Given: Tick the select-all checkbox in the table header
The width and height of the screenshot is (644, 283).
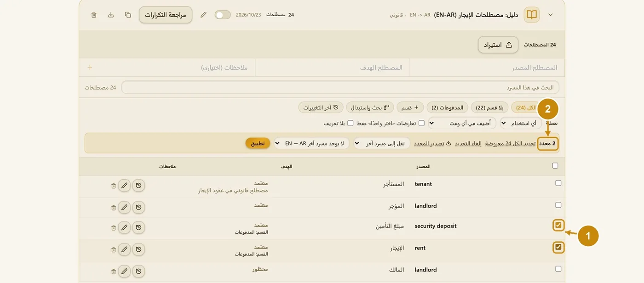Looking at the screenshot, I should tap(555, 166).
